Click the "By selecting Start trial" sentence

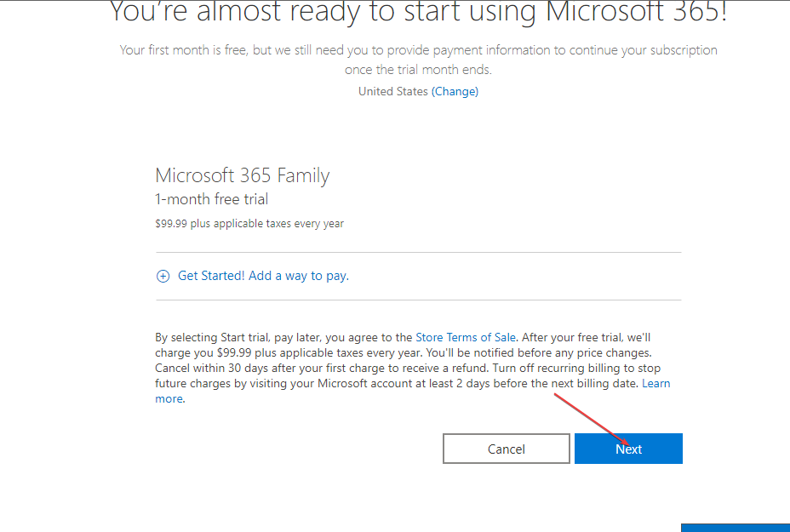[x=283, y=337]
